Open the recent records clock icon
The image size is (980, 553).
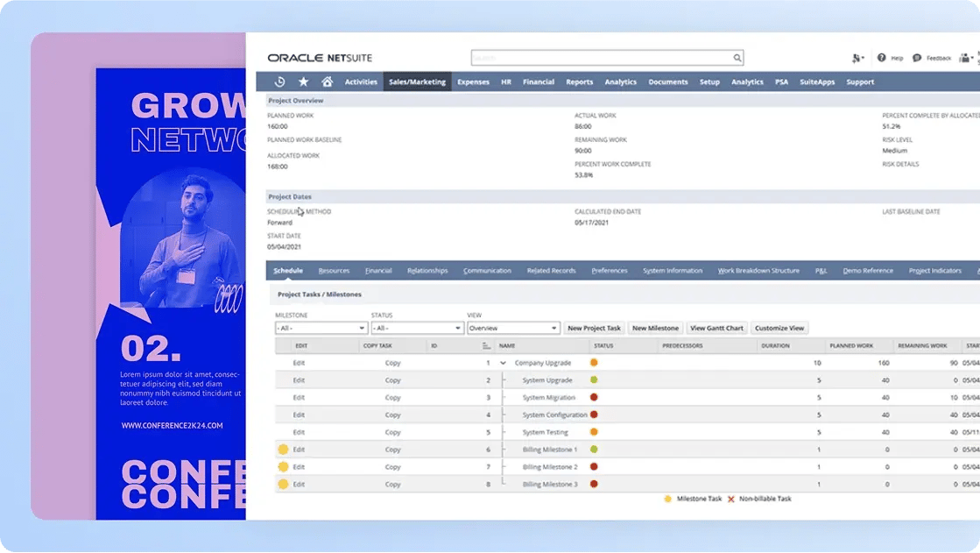(x=279, y=82)
